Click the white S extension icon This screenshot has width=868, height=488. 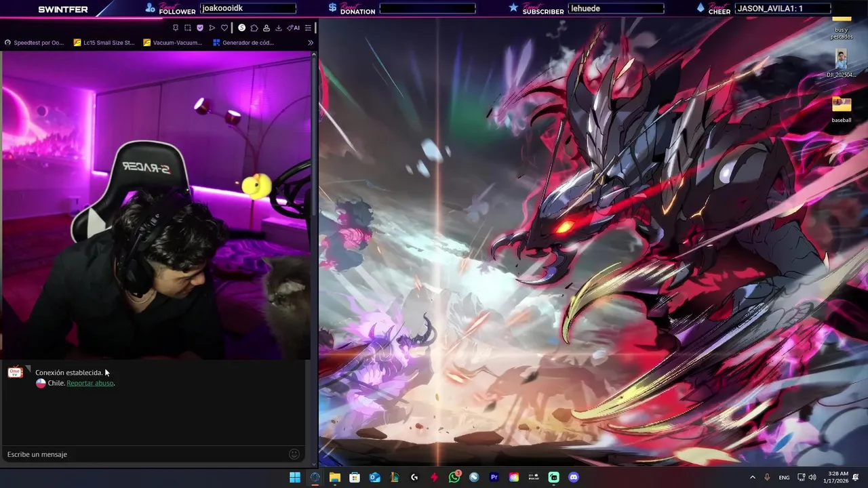(241, 28)
